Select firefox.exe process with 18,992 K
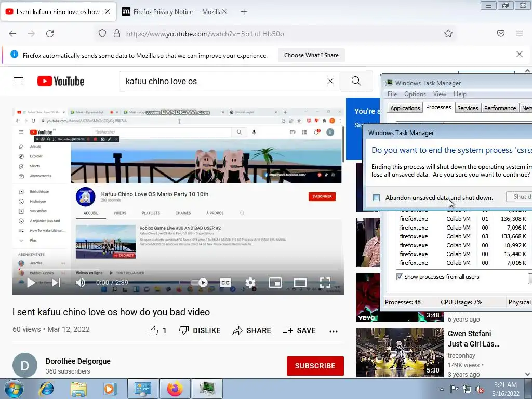The width and height of the screenshot is (532, 399). pyautogui.click(x=463, y=245)
